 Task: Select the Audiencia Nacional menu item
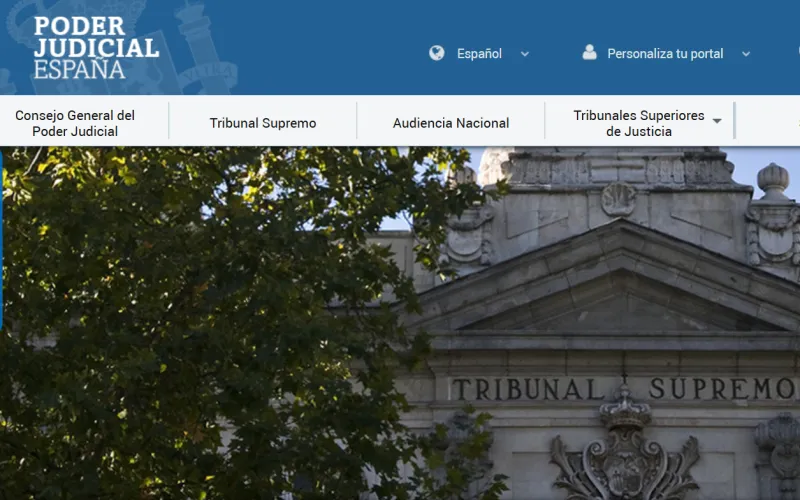coord(451,123)
